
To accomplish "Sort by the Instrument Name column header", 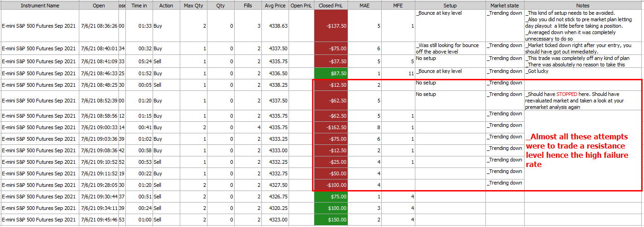I will pyautogui.click(x=40, y=6).
